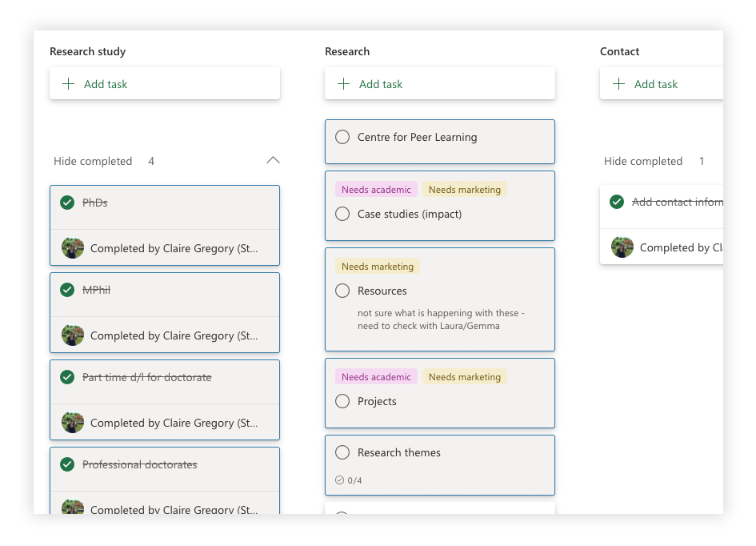Open the Projects task card
Viewport: 756px width, 546px height.
(x=375, y=401)
